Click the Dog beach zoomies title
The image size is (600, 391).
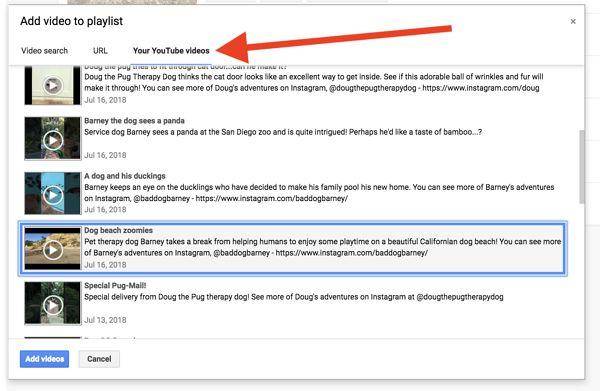[118, 230]
